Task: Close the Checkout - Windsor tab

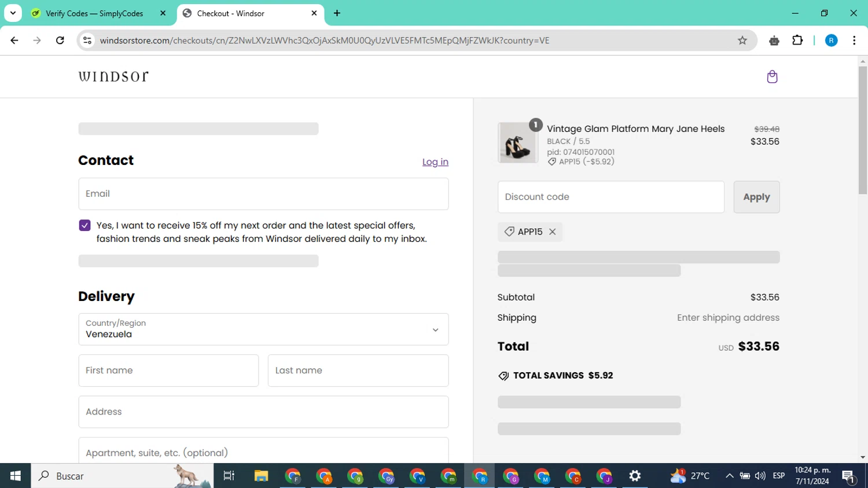Action: click(x=314, y=13)
